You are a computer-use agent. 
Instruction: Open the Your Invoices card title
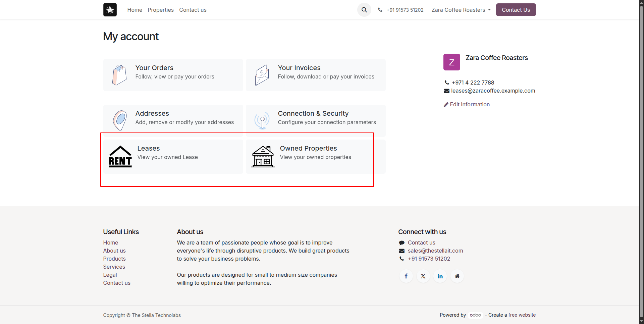pyautogui.click(x=299, y=68)
